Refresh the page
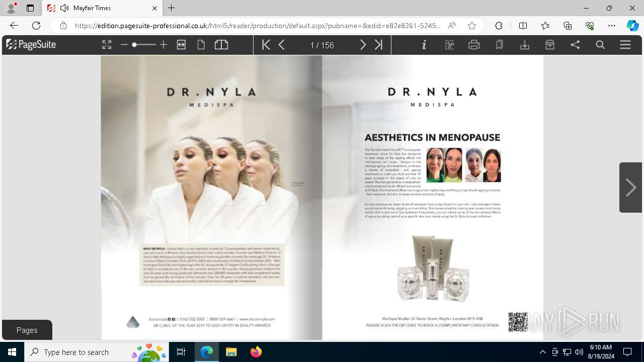The height and width of the screenshot is (362, 644). (x=36, y=26)
